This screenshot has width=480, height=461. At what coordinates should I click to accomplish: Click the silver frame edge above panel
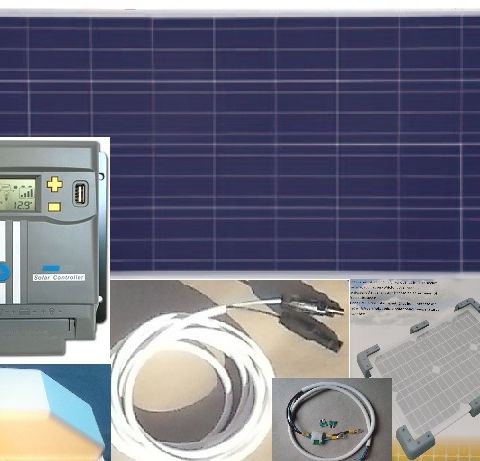coord(240,13)
